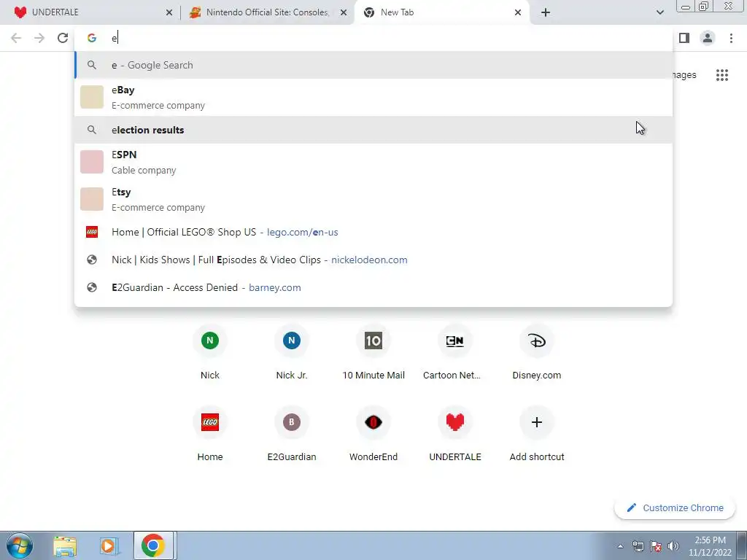Open the Chrome three-dot menu
Image resolution: width=747 pixels, height=560 pixels.
[x=731, y=38]
